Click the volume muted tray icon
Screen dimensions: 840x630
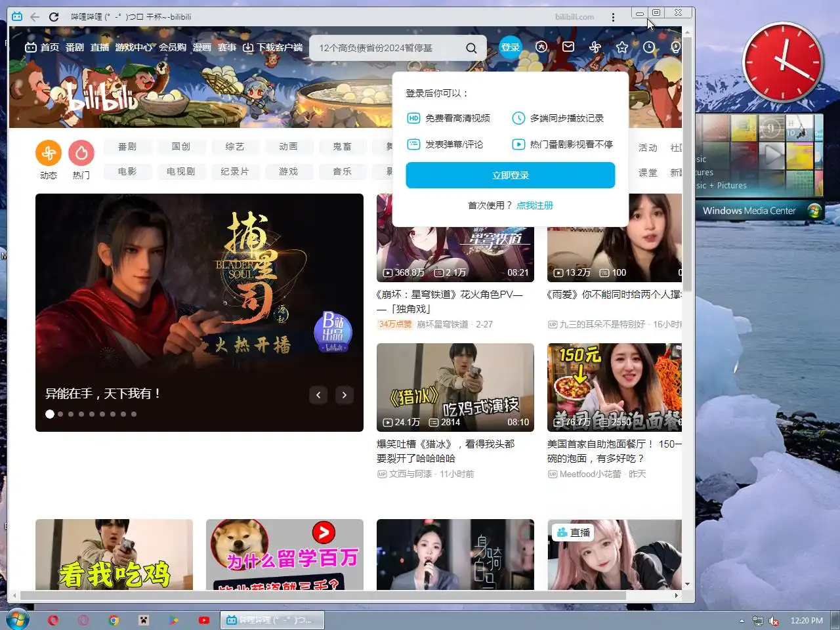pos(774,621)
